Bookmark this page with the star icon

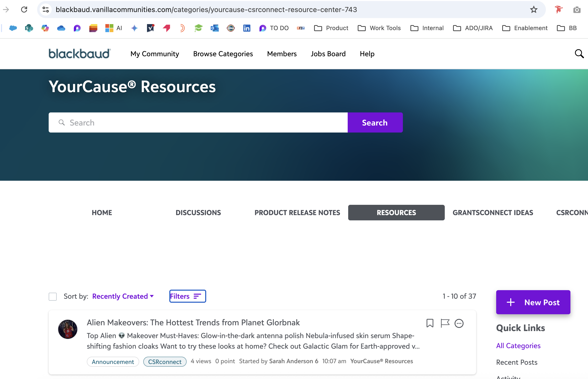pos(534,10)
